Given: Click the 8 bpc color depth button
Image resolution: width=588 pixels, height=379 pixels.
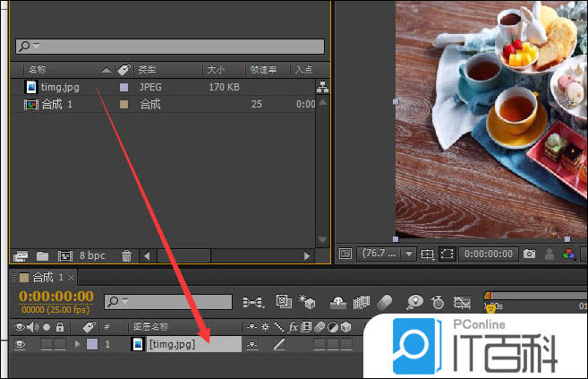Looking at the screenshot, I should pyautogui.click(x=91, y=256).
